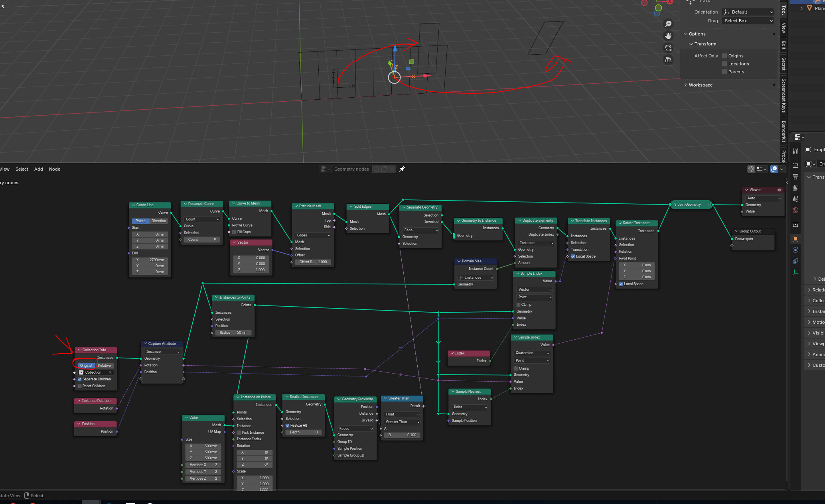The width and height of the screenshot is (825, 504).
Task: Select Relative mode on Collection Info node
Action: (x=105, y=366)
